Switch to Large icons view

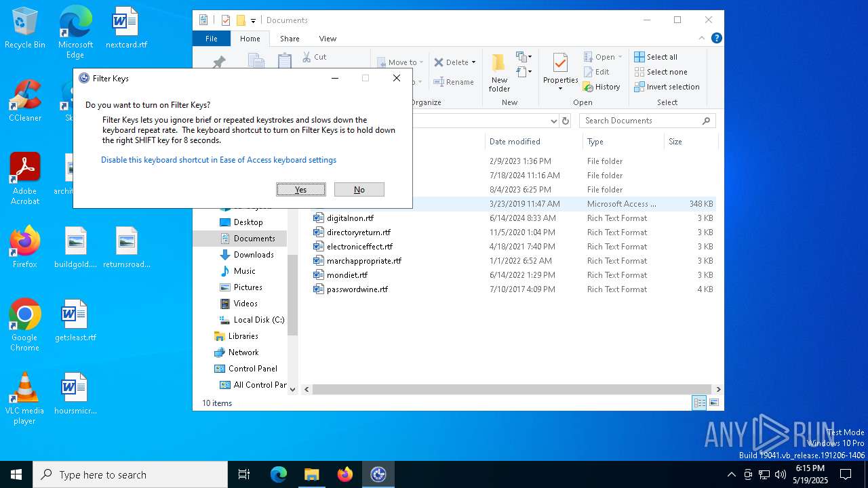click(x=714, y=403)
